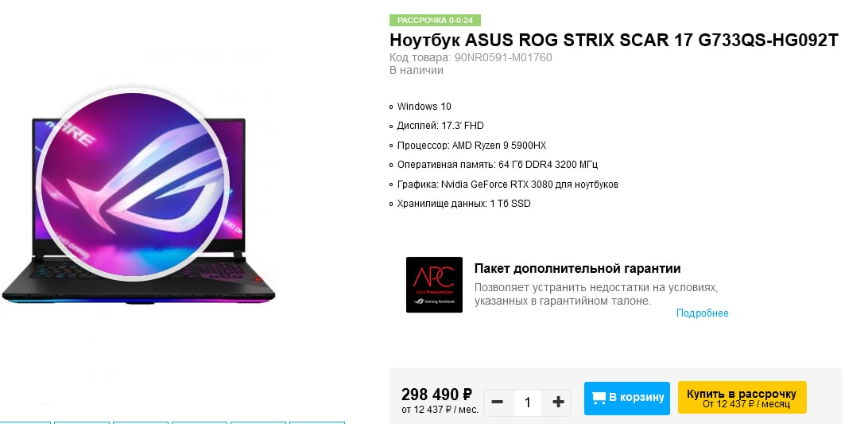This screenshot has height=424, width=868.
Task: Decrease quantity with the minus button
Action: pyautogui.click(x=497, y=403)
